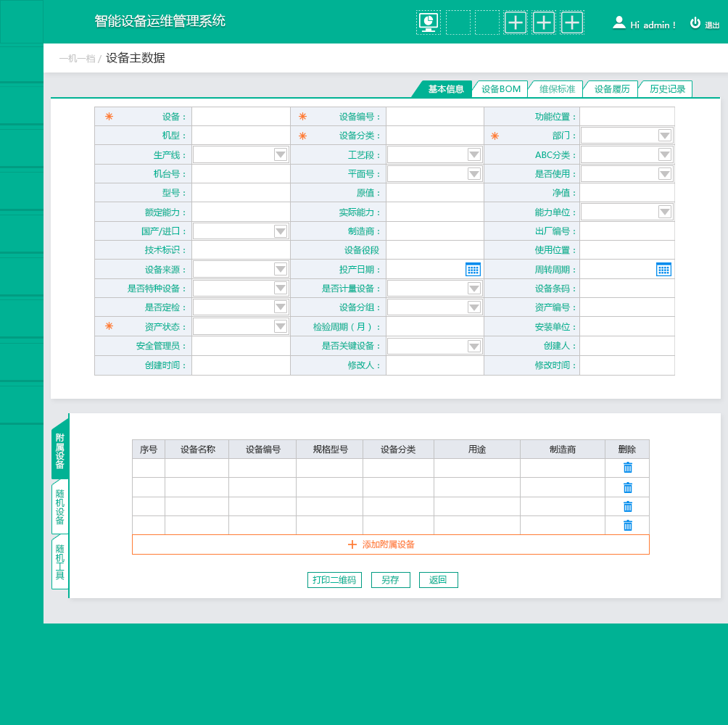Expand the 能力单位 dropdown

664,212
